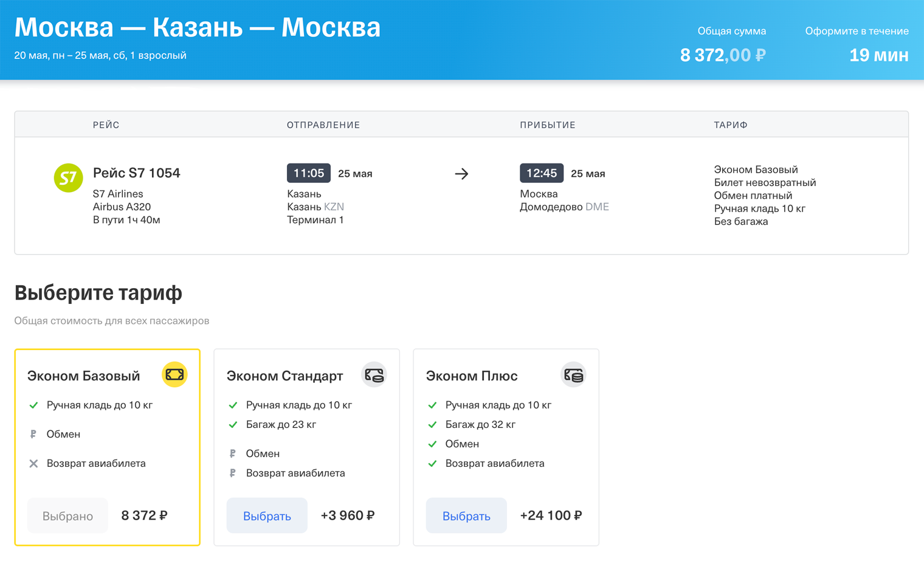
Task: Click green check beside Ручная кладь in Эконом Стандарт
Action: tap(233, 405)
